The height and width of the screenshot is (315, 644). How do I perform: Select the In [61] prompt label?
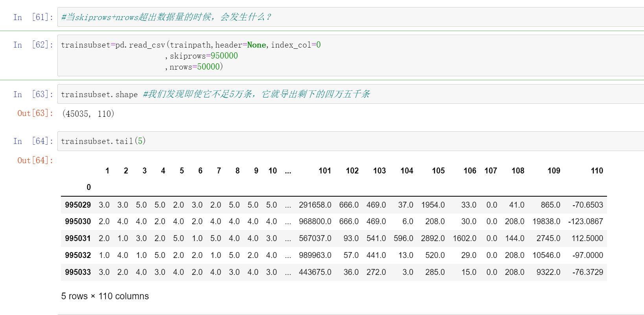point(33,17)
